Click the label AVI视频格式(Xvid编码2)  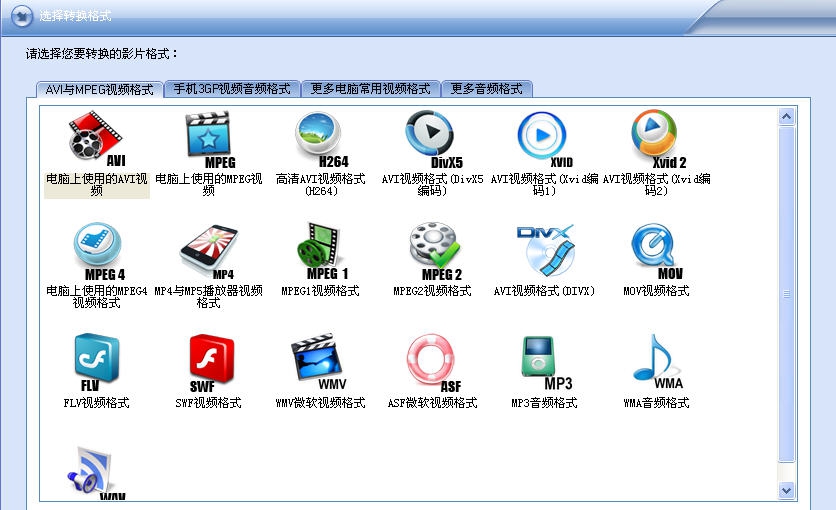(x=656, y=184)
